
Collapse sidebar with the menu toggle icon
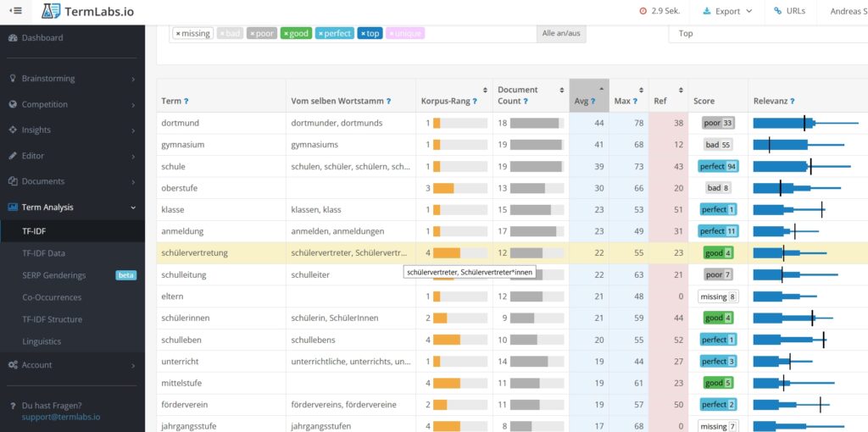[15, 10]
